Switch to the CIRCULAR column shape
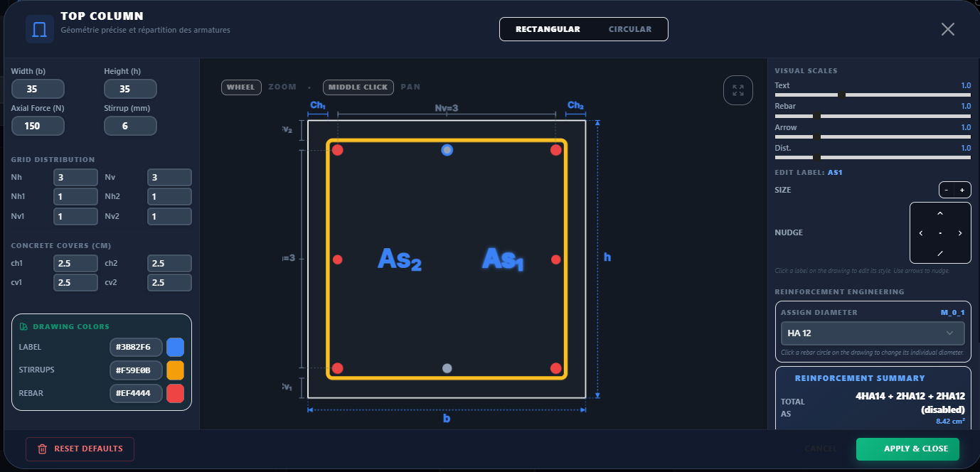The height and width of the screenshot is (472, 980). pyautogui.click(x=629, y=29)
